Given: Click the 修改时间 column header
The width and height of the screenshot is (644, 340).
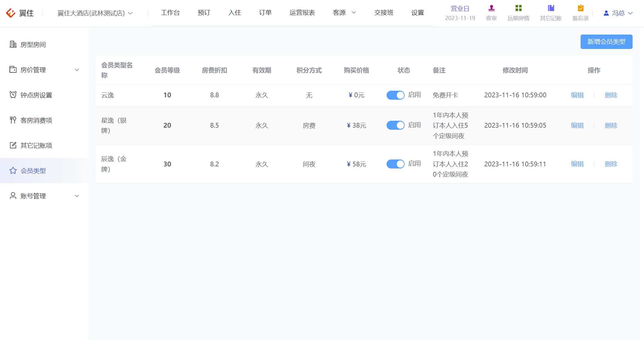Looking at the screenshot, I should pyautogui.click(x=515, y=70).
